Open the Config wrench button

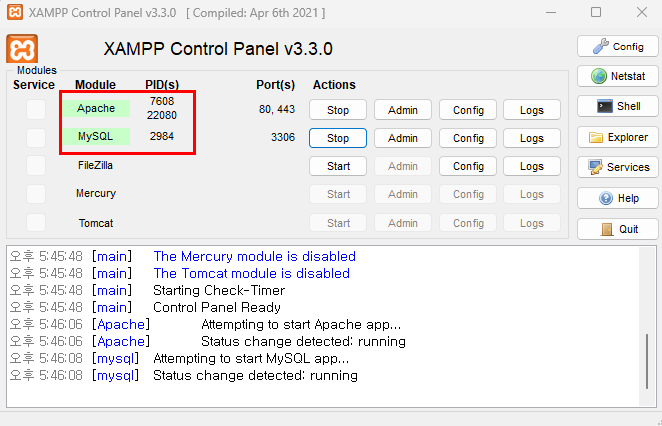[x=615, y=46]
